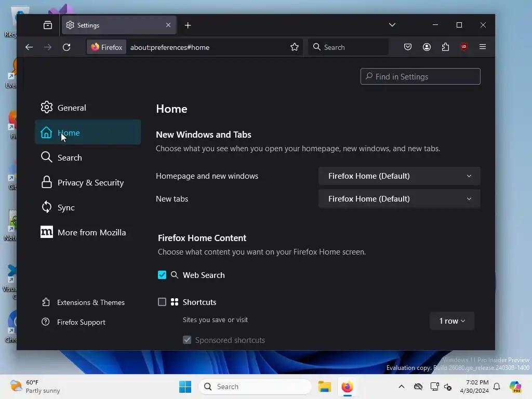The image size is (532, 399).
Task: Toggle the Sponsored shortcuts checkbox
Action: point(187,340)
